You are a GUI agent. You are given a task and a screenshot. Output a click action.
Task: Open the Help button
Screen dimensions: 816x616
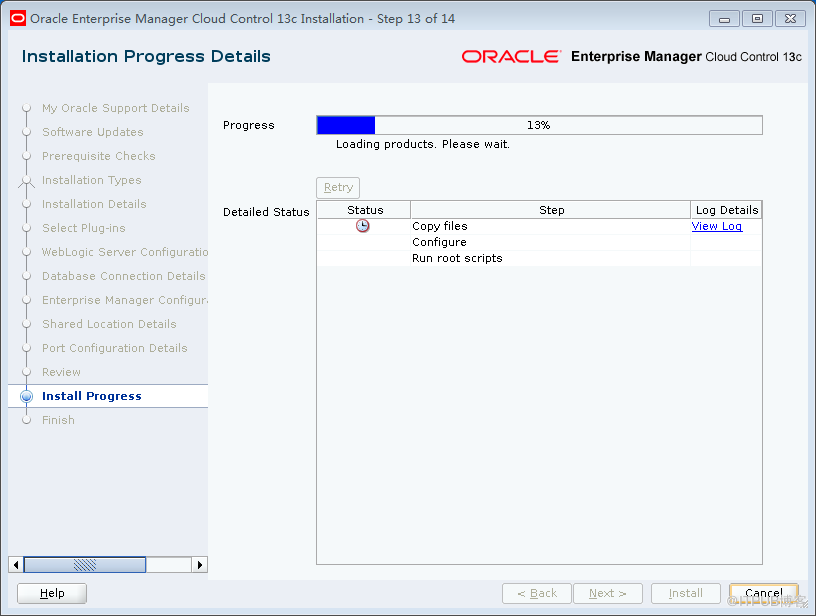(52, 593)
